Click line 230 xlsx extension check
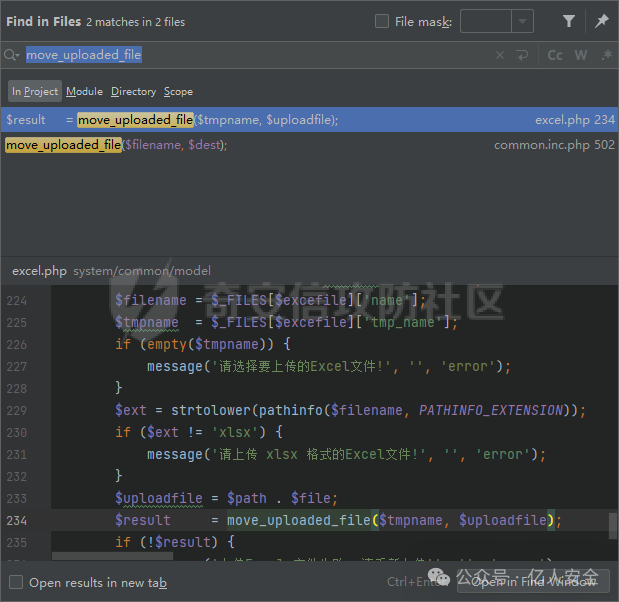The image size is (619, 602). 199,432
